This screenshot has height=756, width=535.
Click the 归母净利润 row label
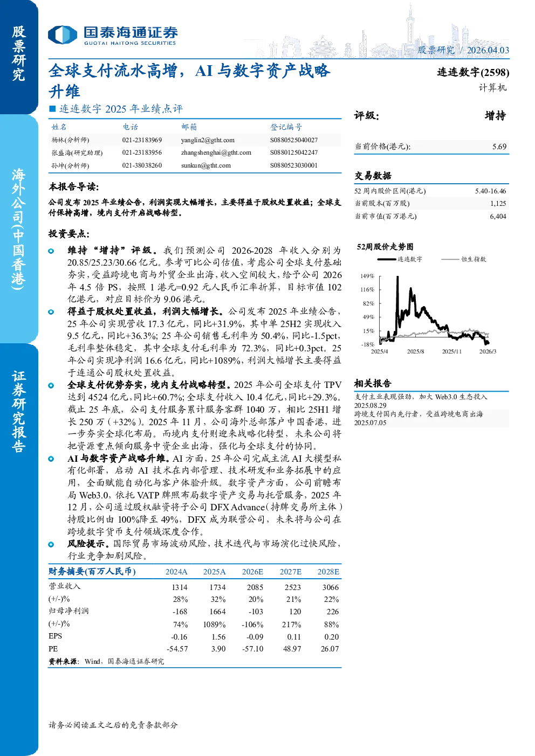coord(68,611)
